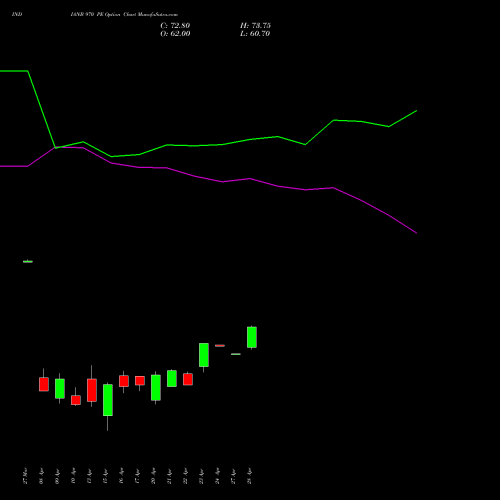Select the green candle above 21 Apr
500x500 pixels.
tap(172, 378)
